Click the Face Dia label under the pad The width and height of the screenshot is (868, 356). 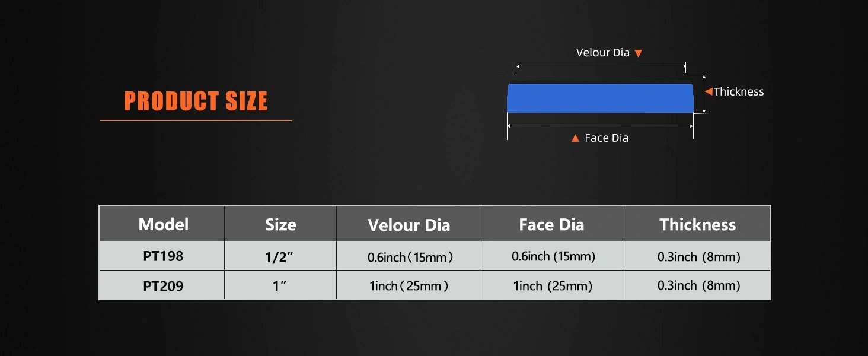pos(607,138)
